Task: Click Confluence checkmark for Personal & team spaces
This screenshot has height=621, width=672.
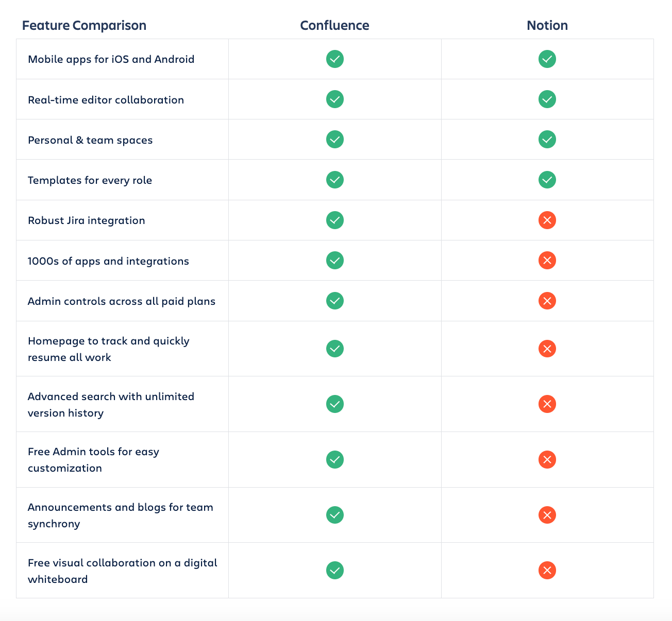Action: (335, 140)
